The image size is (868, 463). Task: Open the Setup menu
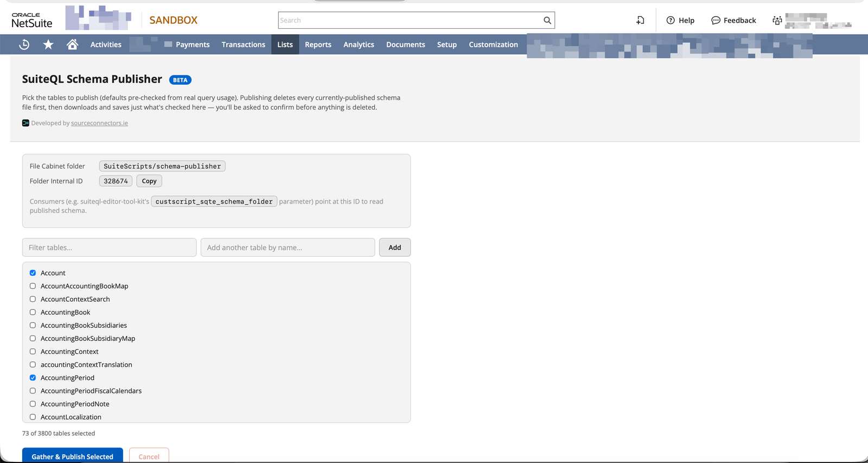[447, 45]
